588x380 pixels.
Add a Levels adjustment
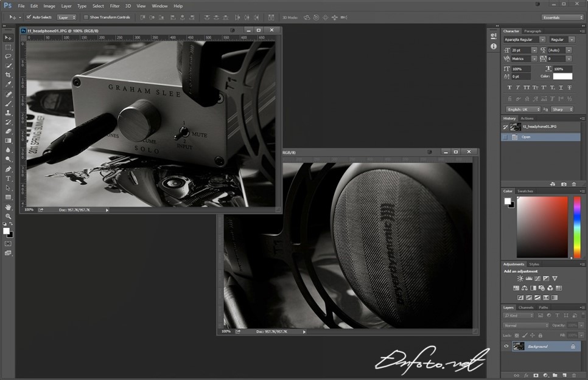[x=529, y=278]
